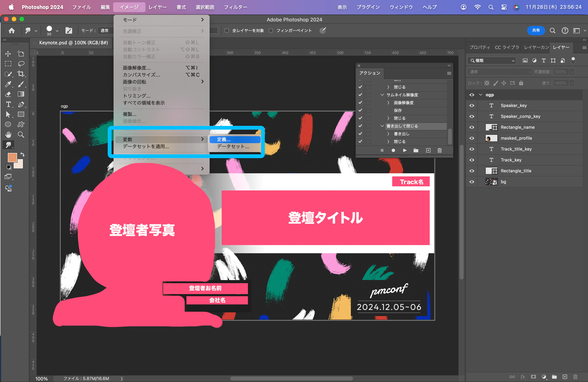Screen dimensions: 588x382
Task: Click the 共有 share button
Action: tap(536, 30)
